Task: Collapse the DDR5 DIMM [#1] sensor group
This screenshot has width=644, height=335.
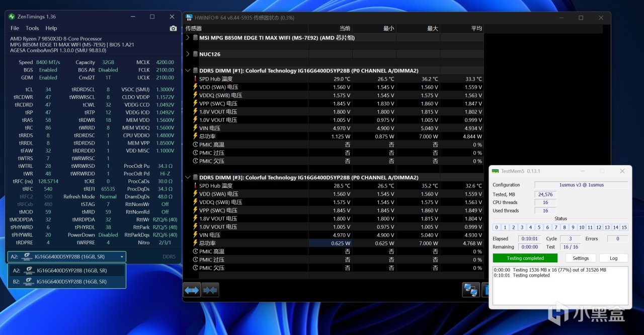Action: (x=188, y=71)
